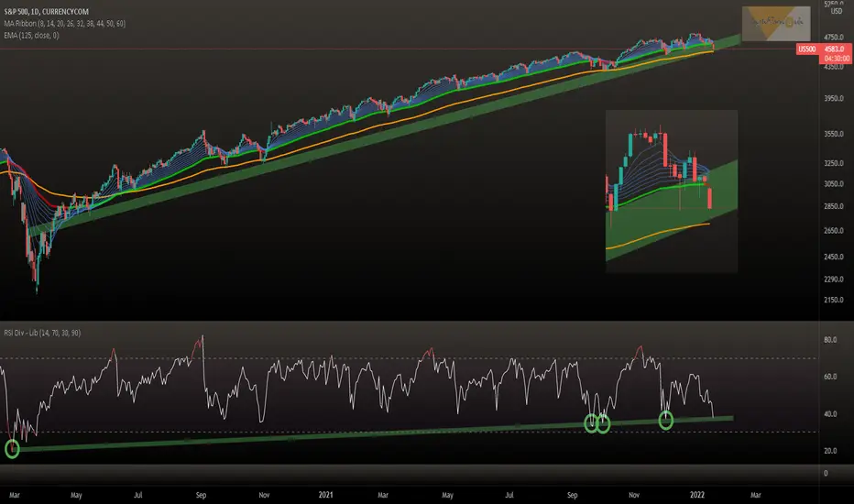Open the USD currency selector on price axis

tap(836, 11)
